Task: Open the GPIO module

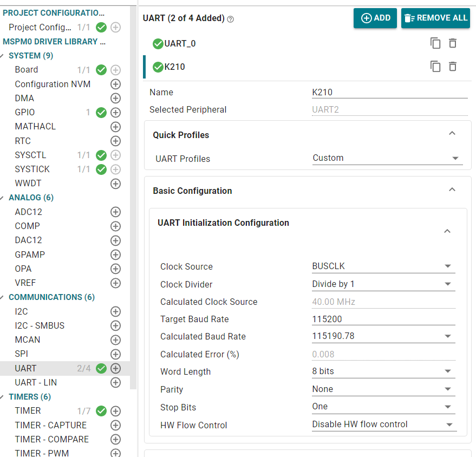Action: pyautogui.click(x=25, y=113)
